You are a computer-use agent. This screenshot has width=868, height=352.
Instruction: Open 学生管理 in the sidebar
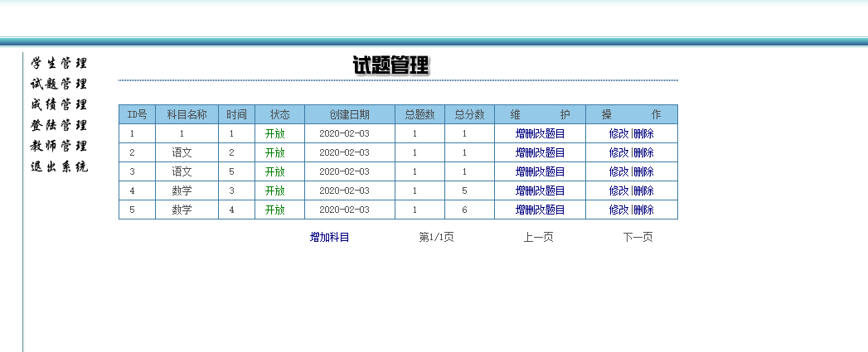point(59,64)
